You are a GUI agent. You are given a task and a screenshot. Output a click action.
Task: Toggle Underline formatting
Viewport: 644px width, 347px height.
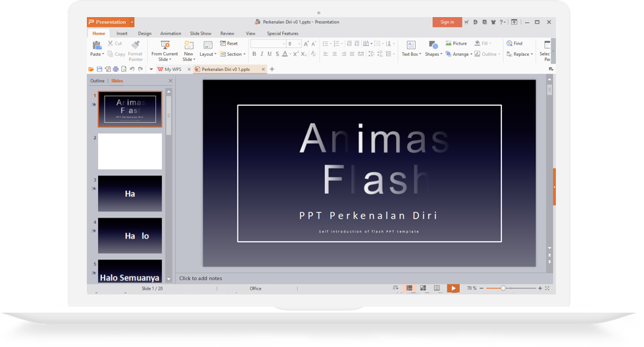(270, 54)
